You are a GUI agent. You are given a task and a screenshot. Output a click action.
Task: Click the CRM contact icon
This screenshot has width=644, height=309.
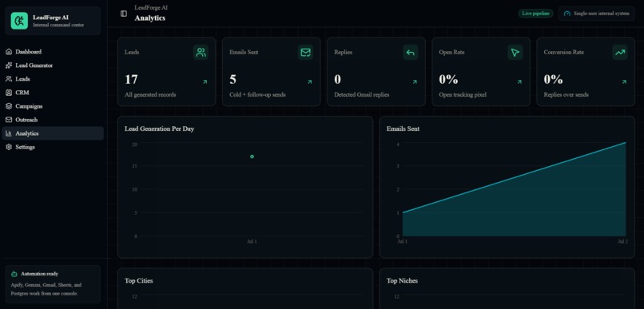coord(9,93)
